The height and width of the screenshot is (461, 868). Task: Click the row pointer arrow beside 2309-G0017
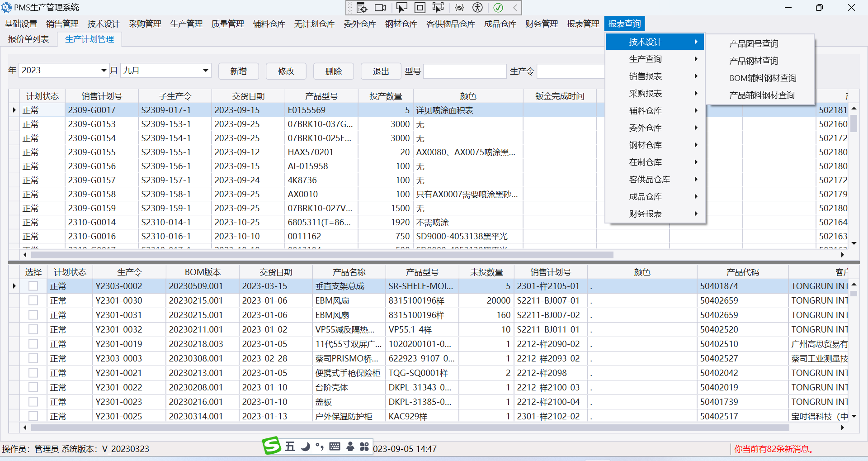[14, 110]
